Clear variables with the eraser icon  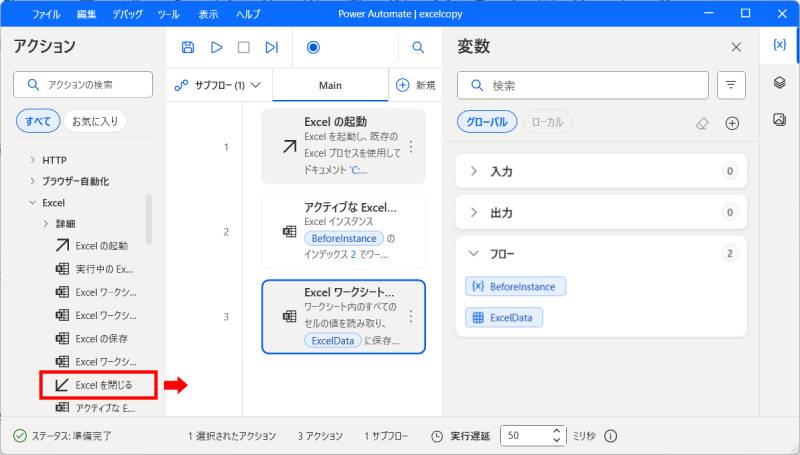click(703, 123)
